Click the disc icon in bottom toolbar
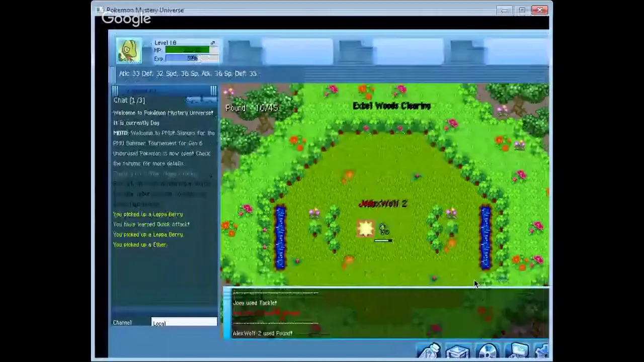The height and width of the screenshot is (362, 644). click(x=488, y=350)
